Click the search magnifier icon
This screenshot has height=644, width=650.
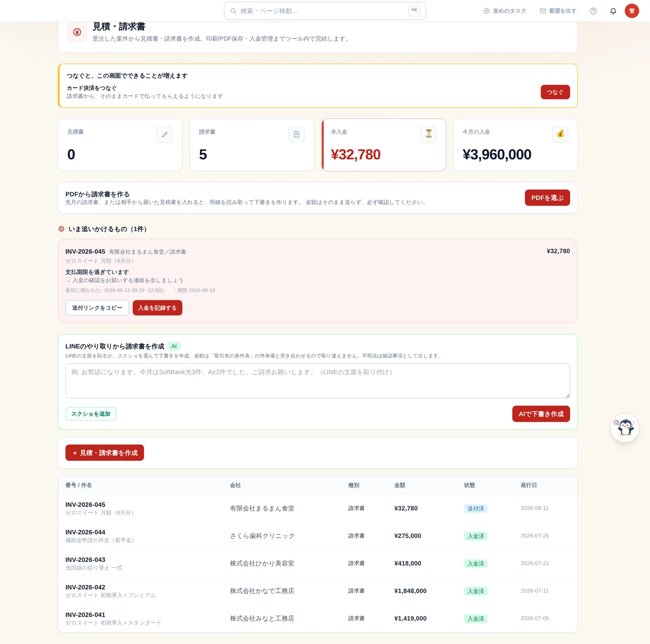coord(234,11)
